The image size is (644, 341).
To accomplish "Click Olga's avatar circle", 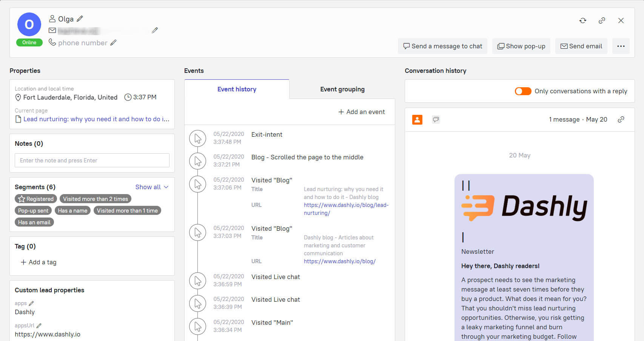I will point(29,24).
